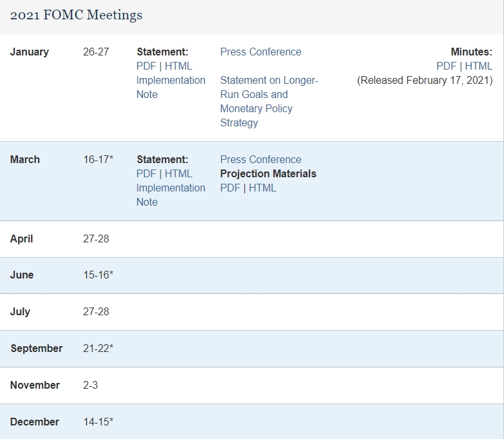The image size is (504, 439).
Task: Select the 26-27 date text
Action: [96, 52]
